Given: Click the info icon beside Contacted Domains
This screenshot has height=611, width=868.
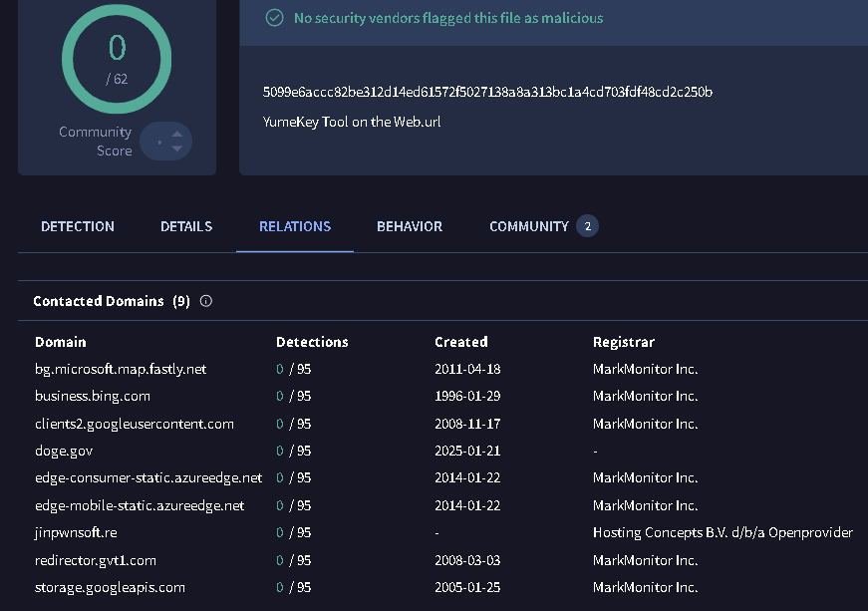Looking at the screenshot, I should [206, 301].
